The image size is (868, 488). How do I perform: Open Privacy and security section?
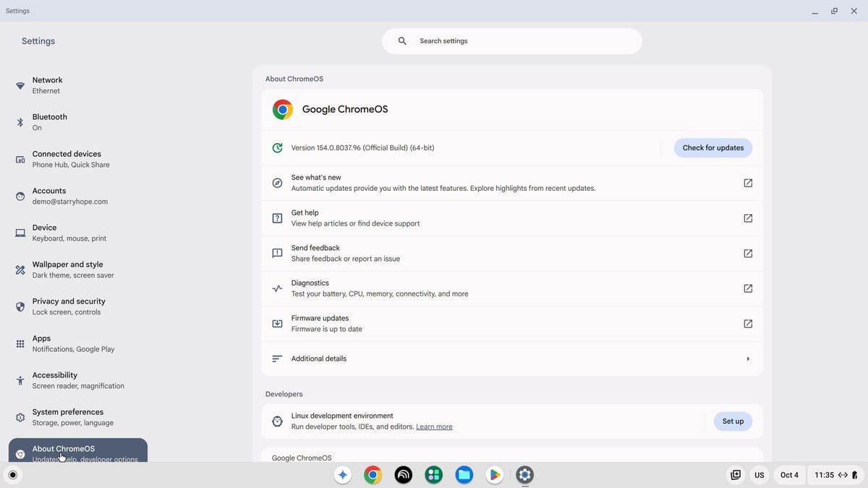78,307
